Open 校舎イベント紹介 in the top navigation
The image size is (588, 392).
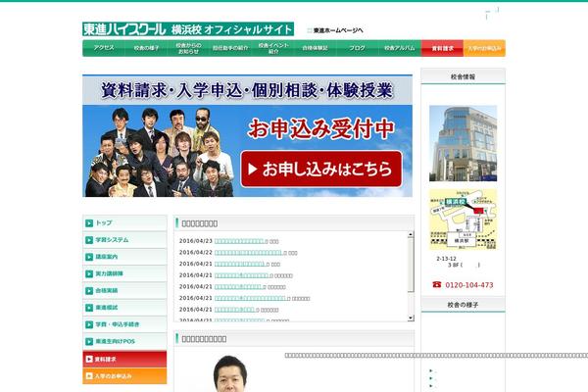coord(273,48)
